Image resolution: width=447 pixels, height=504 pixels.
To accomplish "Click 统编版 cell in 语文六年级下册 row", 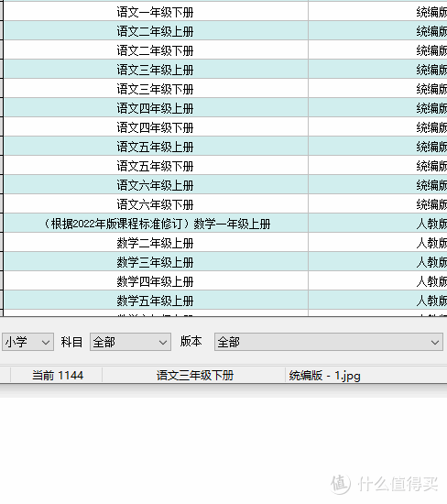I will coord(378,204).
